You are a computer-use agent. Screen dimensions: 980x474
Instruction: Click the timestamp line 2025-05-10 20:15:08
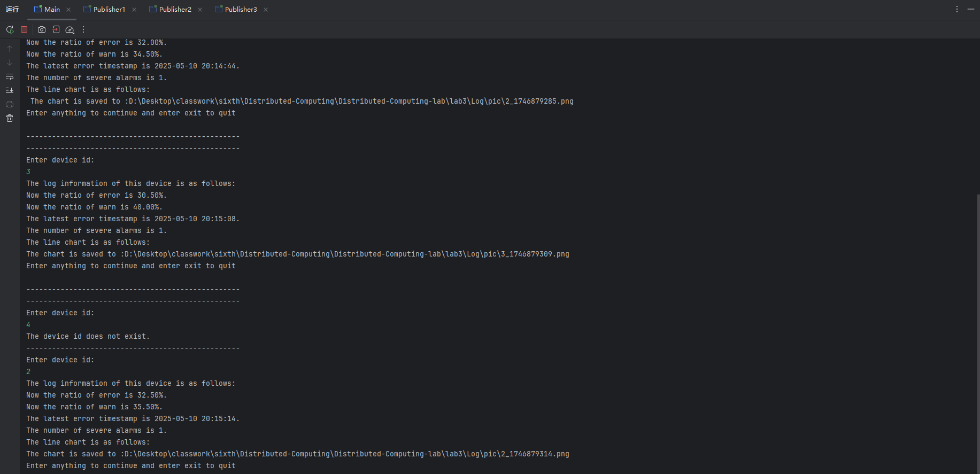click(x=133, y=219)
